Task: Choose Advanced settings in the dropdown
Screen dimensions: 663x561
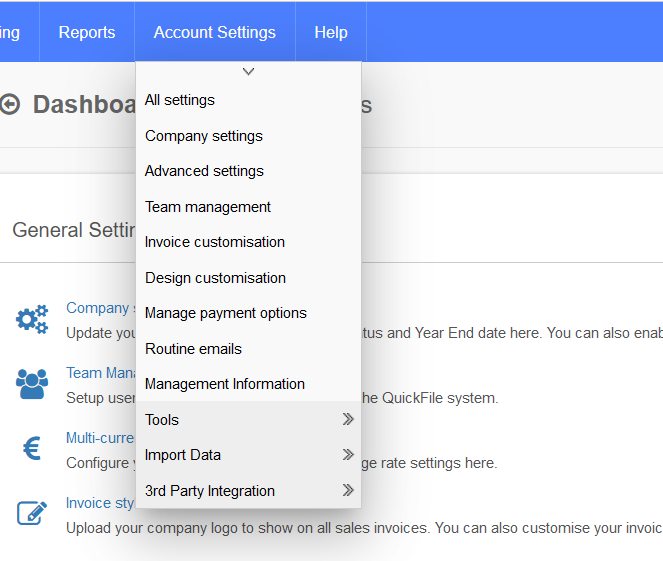Action: [248, 171]
